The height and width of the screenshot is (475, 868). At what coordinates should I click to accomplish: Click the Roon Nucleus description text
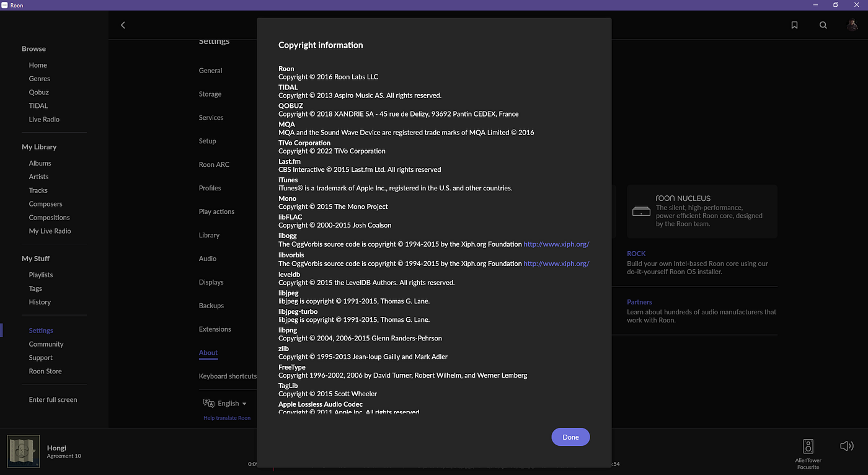709,216
